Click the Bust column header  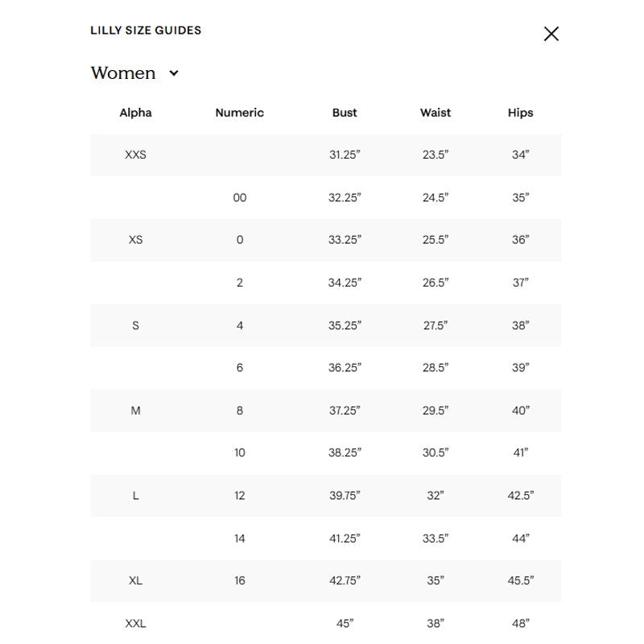point(345,113)
